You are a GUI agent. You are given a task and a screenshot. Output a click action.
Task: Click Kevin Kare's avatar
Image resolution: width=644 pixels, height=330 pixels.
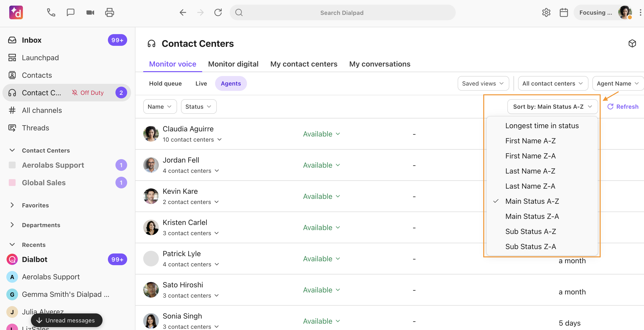click(151, 196)
